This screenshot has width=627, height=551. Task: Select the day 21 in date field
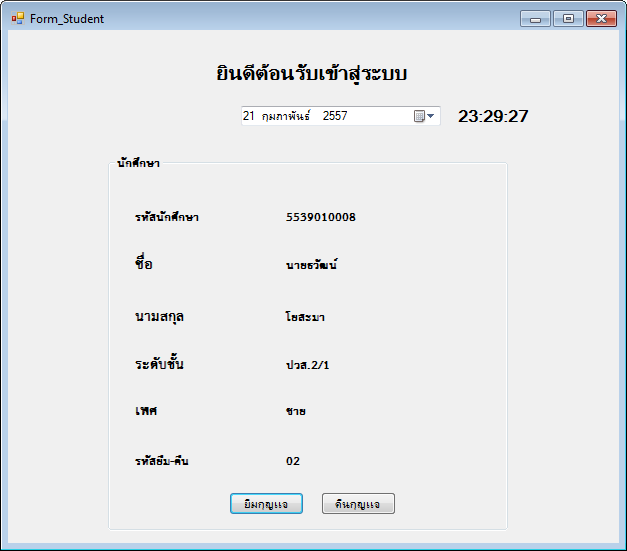click(x=248, y=116)
